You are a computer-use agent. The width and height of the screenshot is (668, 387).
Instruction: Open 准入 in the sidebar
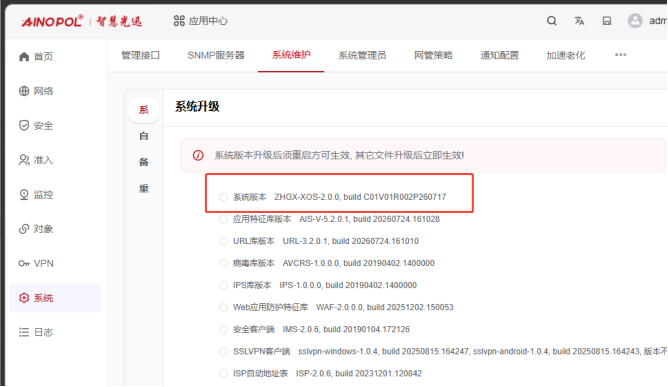click(36, 160)
